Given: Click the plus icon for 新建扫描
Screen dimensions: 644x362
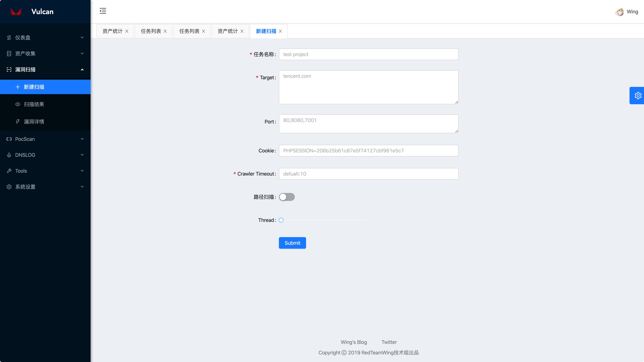Looking at the screenshot, I should [x=18, y=87].
